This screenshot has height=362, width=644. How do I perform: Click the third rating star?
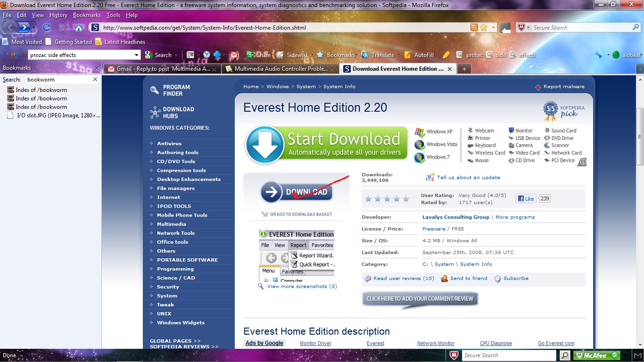[x=388, y=199]
